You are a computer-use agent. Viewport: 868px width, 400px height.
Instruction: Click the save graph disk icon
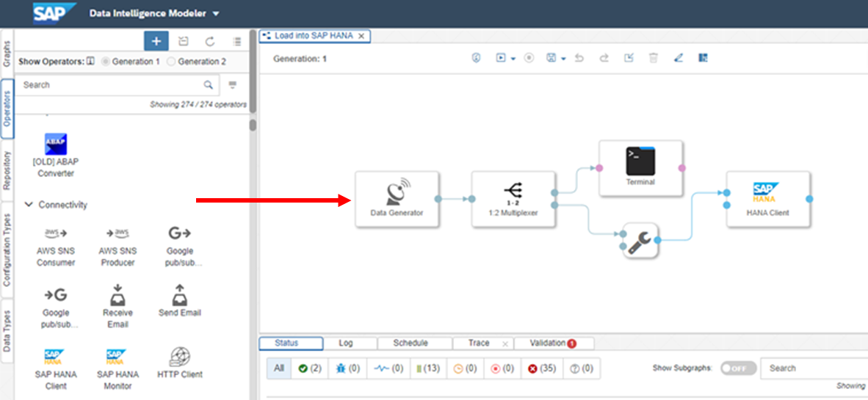point(551,58)
